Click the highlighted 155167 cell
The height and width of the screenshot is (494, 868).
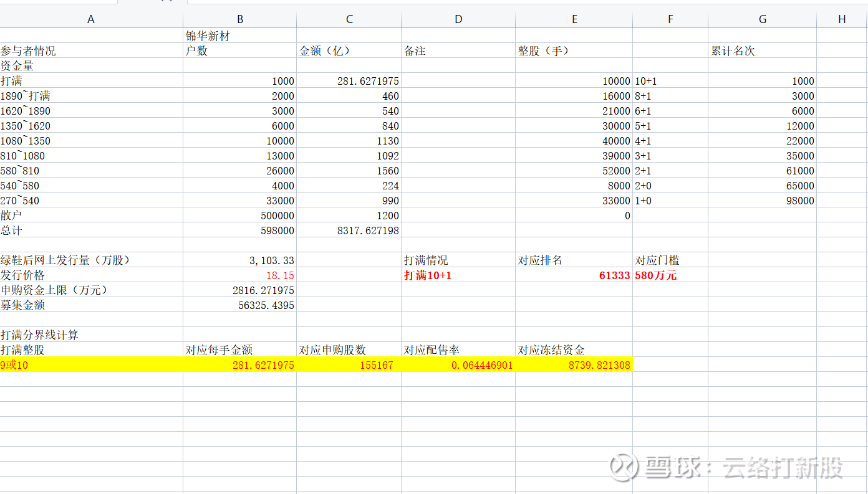point(349,364)
